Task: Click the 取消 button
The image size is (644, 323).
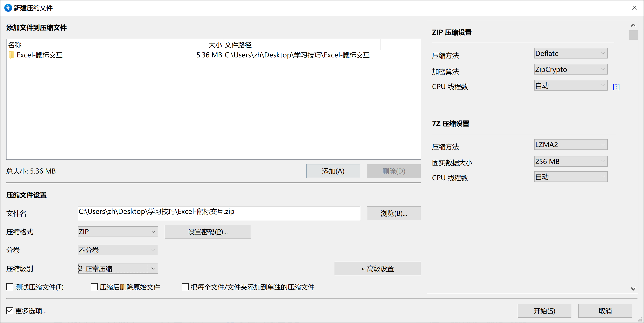Action: tap(605, 311)
